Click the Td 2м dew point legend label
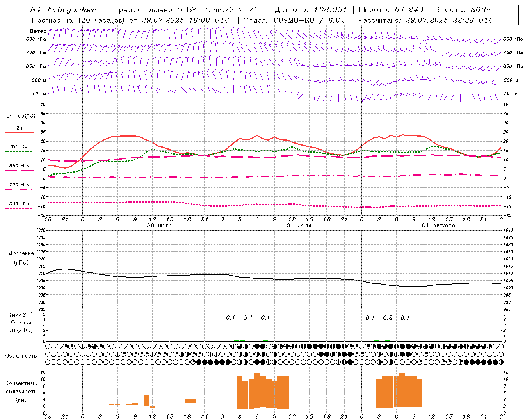 [19, 147]
